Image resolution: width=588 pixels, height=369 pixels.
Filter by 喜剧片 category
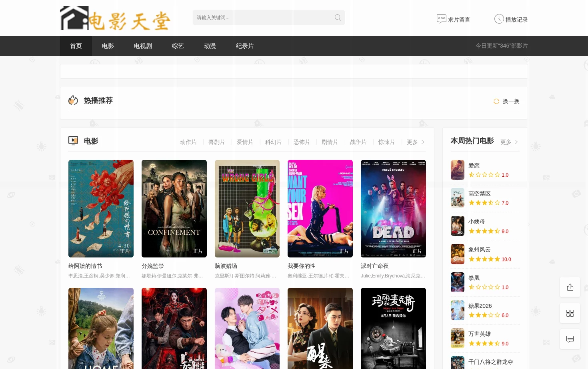tap(216, 142)
